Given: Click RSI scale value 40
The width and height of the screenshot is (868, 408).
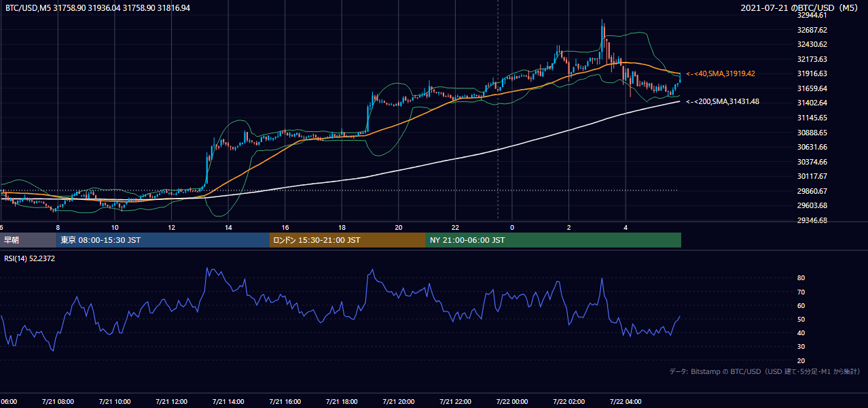Looking at the screenshot, I should (x=801, y=333).
